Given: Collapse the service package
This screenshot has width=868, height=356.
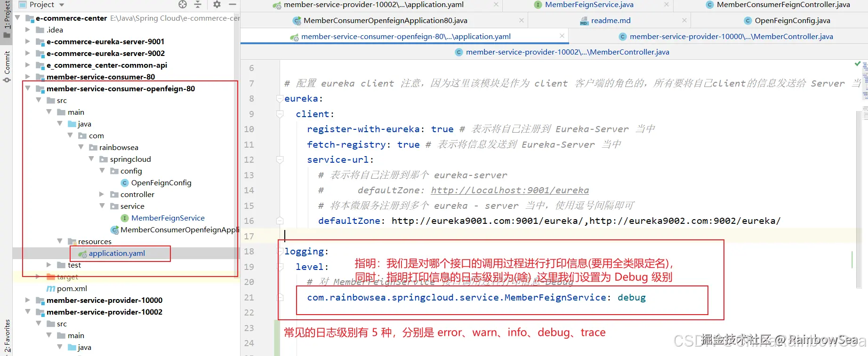Looking at the screenshot, I should coord(102,206).
